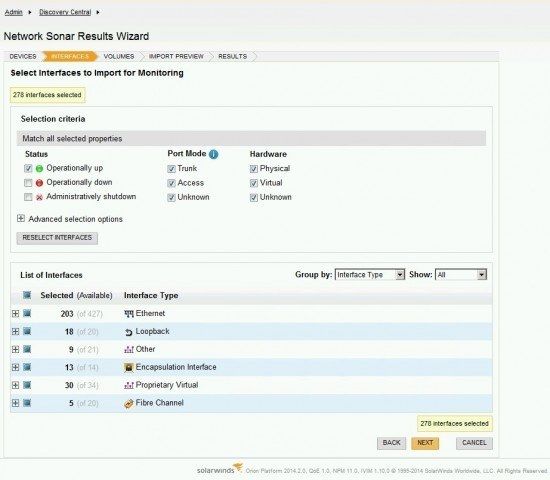Viewport: 550px width, 480px height.
Task: Click the Proprietary Virtual interface icon
Action: pos(129,385)
